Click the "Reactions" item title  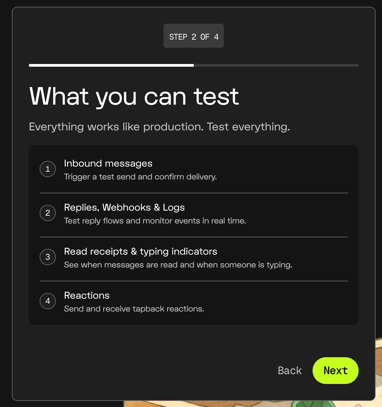click(x=87, y=295)
